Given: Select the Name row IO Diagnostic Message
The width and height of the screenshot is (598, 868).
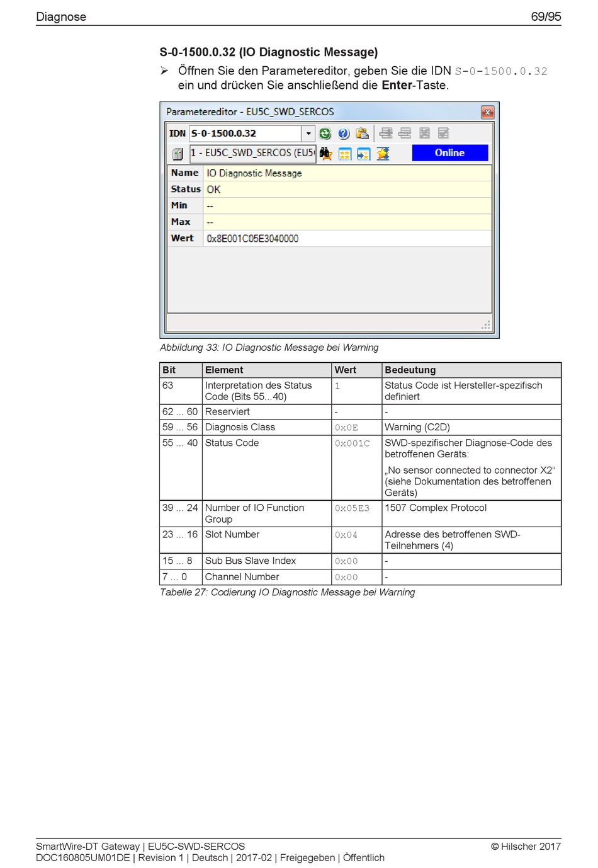Looking at the screenshot, I should (254, 173).
